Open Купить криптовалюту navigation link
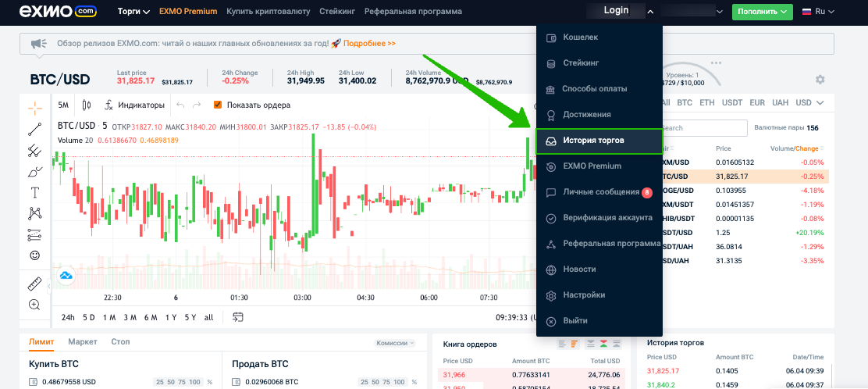This screenshot has height=389, width=868. (x=268, y=11)
